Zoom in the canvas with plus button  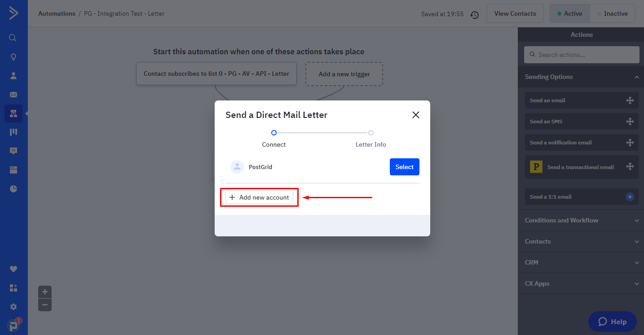[45, 292]
